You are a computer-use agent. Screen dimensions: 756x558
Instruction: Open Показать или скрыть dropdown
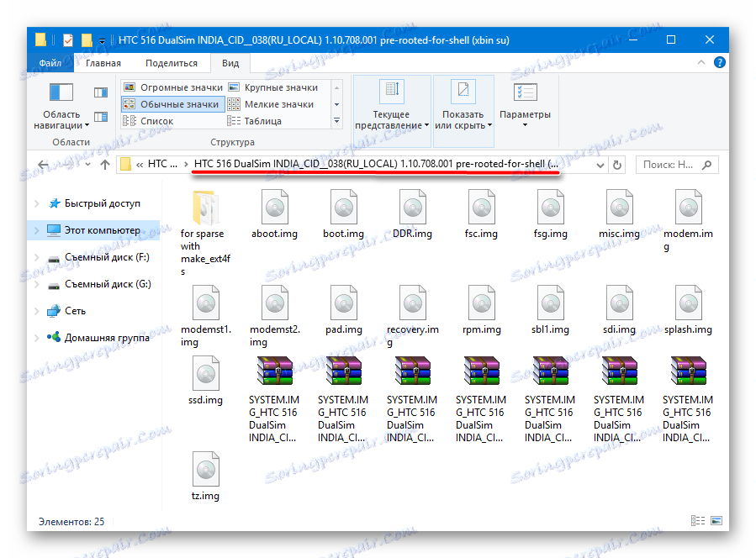(x=463, y=110)
